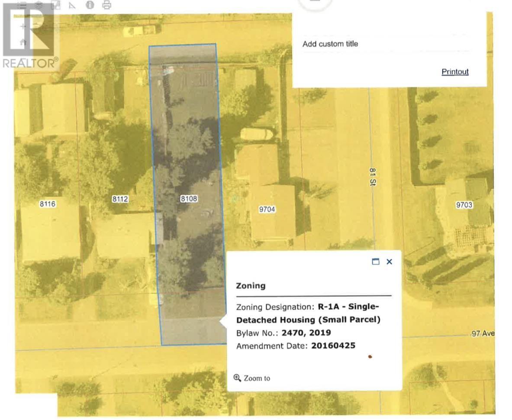The image size is (512, 420).
Task: Select the measure tool
Action: point(72,5)
